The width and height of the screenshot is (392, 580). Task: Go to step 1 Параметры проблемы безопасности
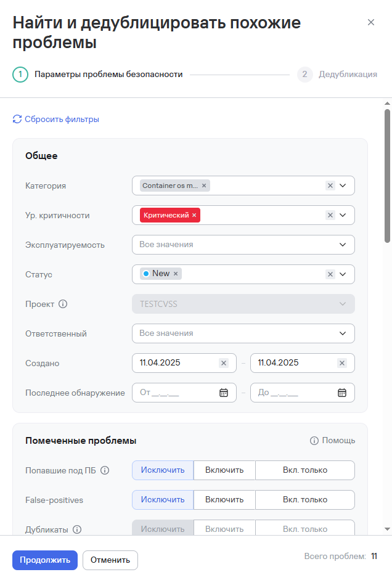97,75
